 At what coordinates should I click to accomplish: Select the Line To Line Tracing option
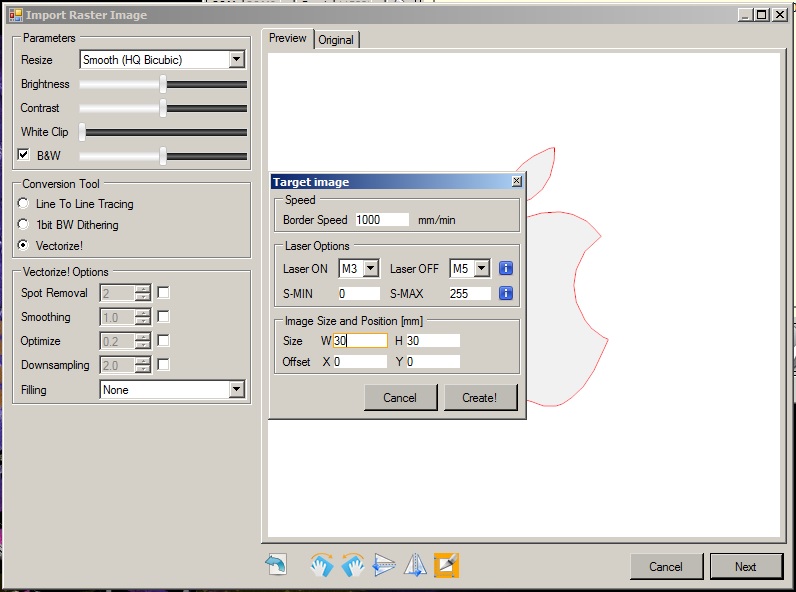tap(24, 204)
